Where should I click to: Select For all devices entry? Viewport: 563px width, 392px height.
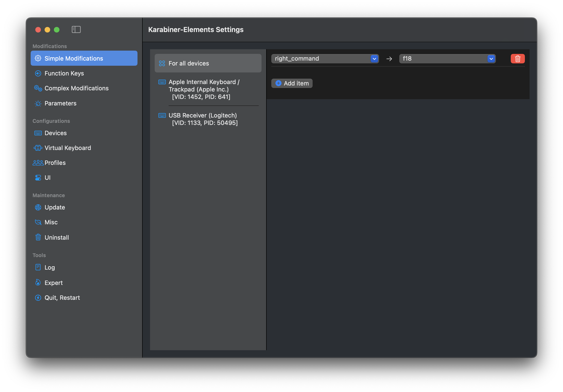coord(208,63)
